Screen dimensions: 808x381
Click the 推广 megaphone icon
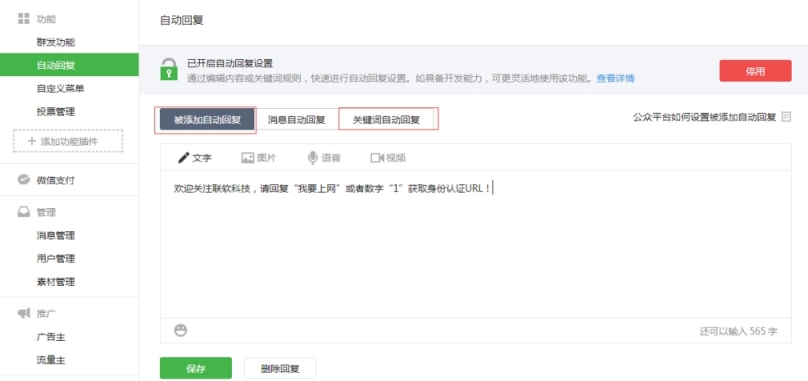point(24,313)
